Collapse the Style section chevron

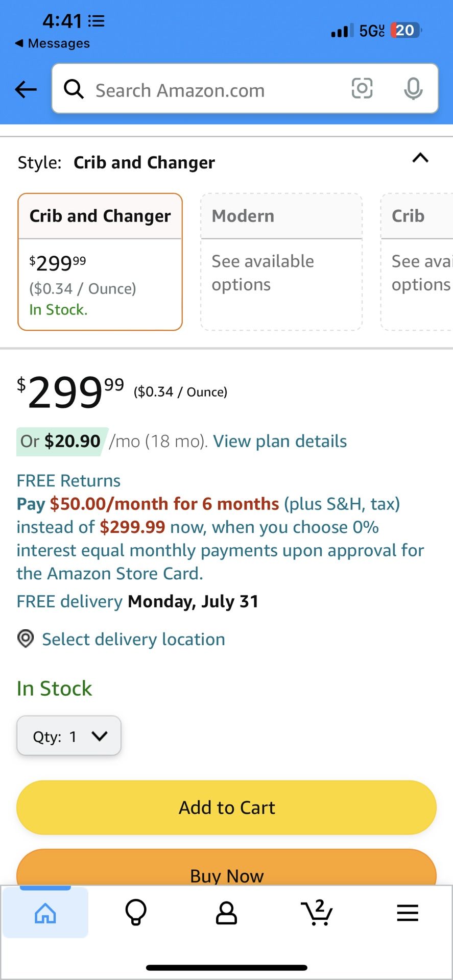pyautogui.click(x=420, y=158)
